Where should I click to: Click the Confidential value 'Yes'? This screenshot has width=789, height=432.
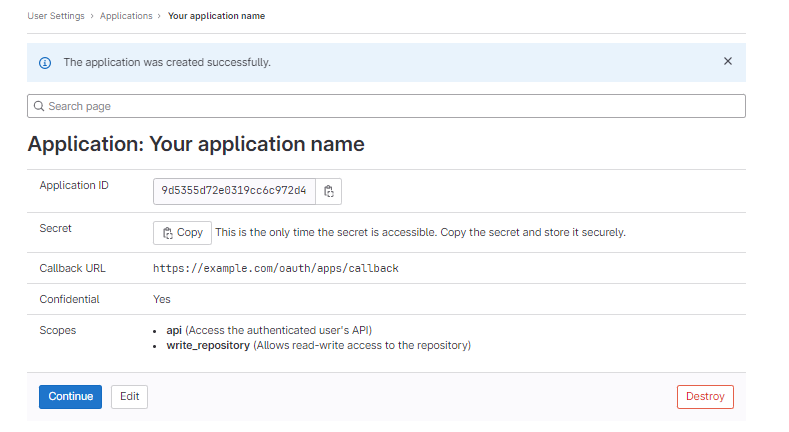pyautogui.click(x=162, y=299)
